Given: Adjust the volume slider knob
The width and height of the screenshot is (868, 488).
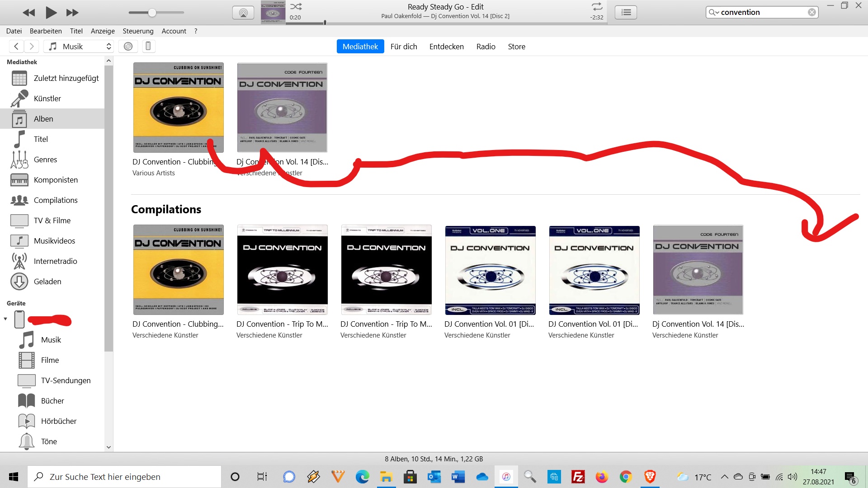Looking at the screenshot, I should (x=152, y=13).
